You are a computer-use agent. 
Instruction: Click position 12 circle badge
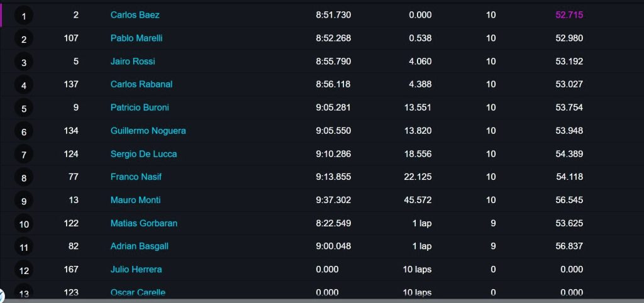[24, 271]
